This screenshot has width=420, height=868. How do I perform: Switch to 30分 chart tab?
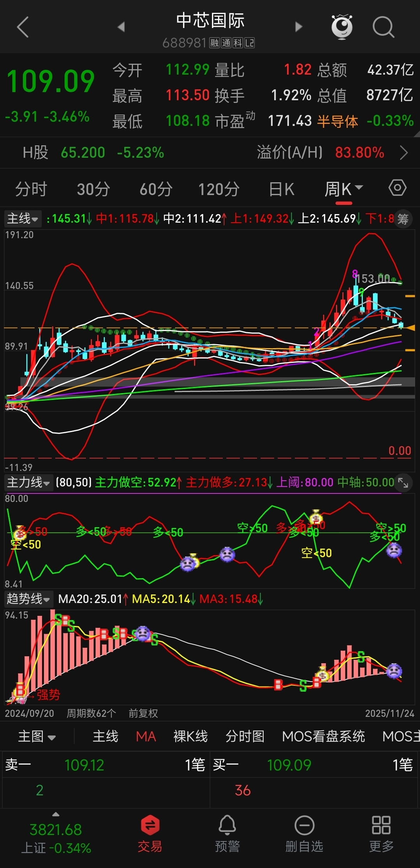click(x=93, y=190)
